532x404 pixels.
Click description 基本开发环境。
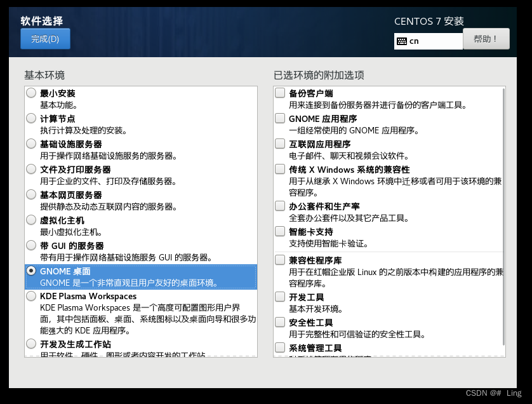point(316,309)
